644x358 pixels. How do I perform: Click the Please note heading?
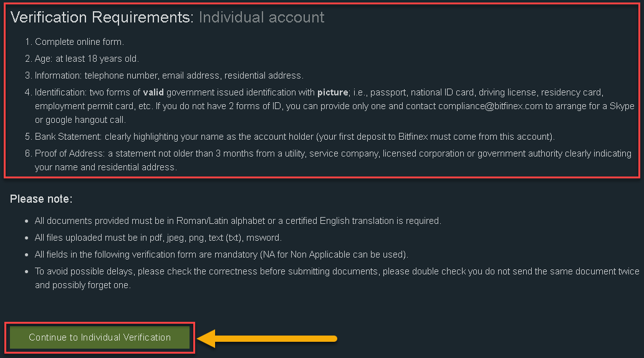tap(41, 199)
